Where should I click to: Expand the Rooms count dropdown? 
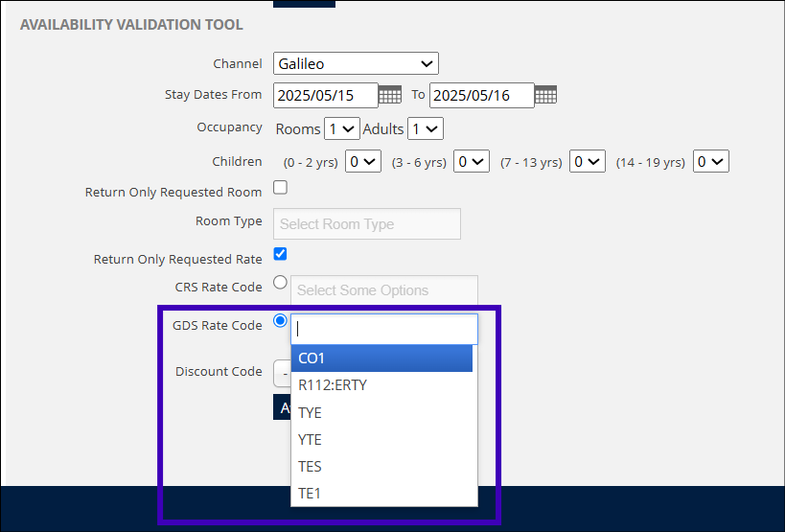click(x=342, y=128)
